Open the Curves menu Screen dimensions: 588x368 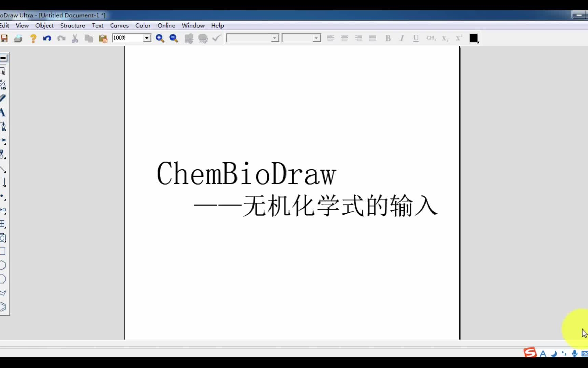coord(119,25)
